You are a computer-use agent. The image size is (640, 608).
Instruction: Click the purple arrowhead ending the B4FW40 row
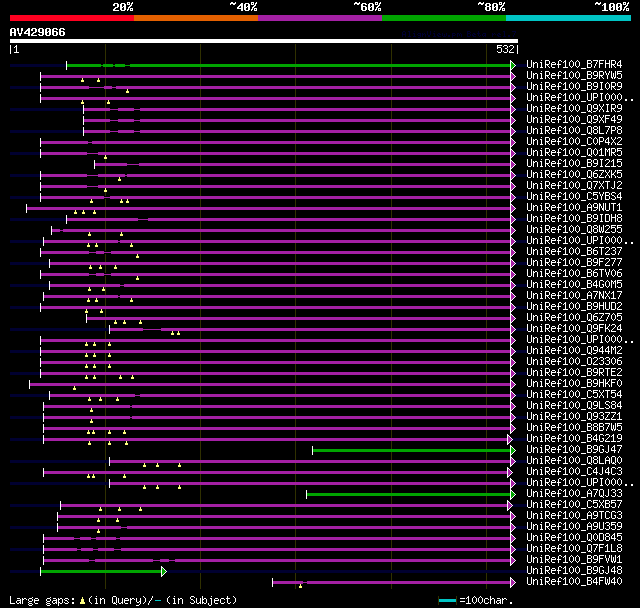pyautogui.click(x=513, y=582)
